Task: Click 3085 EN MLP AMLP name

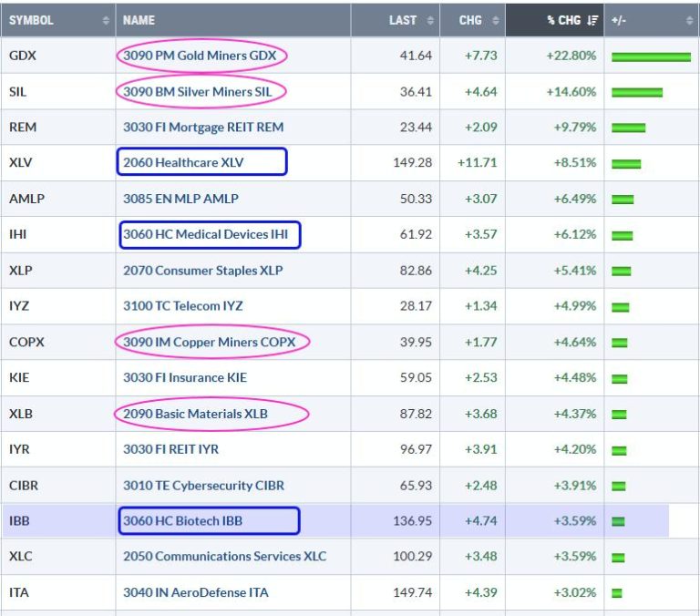Action: coord(180,199)
